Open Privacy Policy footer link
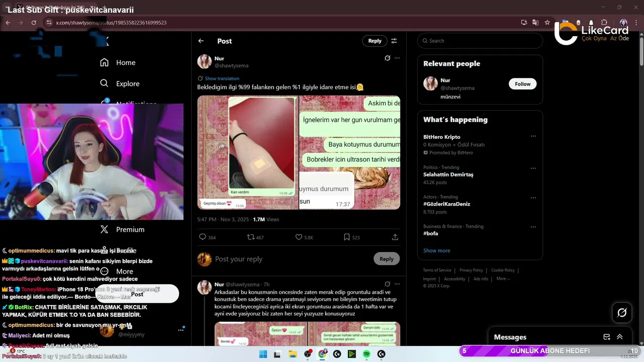Screen dimensions: 644x362 (471, 270)
